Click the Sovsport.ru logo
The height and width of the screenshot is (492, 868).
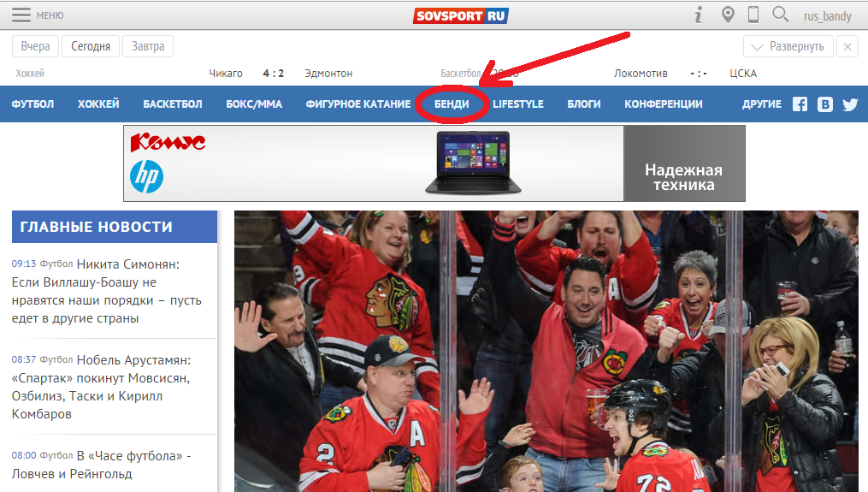coord(461,15)
